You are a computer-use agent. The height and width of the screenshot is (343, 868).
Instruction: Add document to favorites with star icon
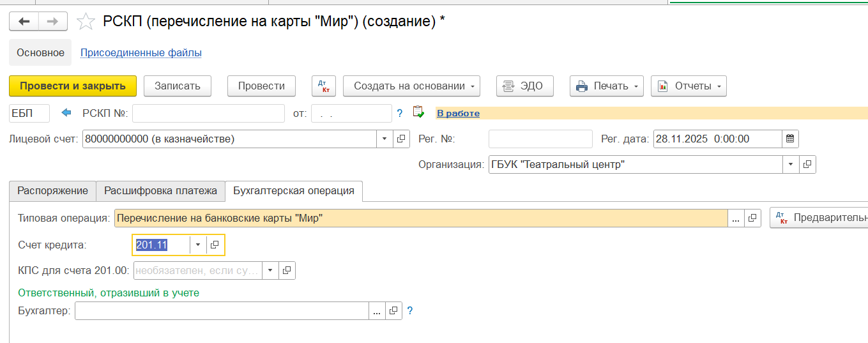tap(86, 22)
